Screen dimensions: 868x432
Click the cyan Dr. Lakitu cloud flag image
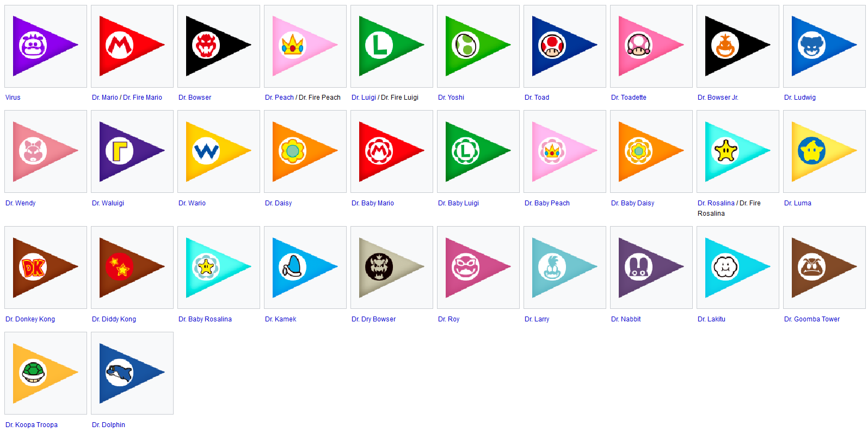tap(738, 267)
